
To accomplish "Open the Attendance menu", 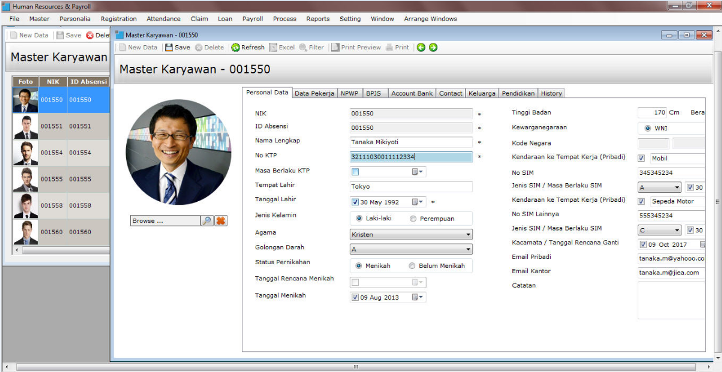I will [163, 19].
